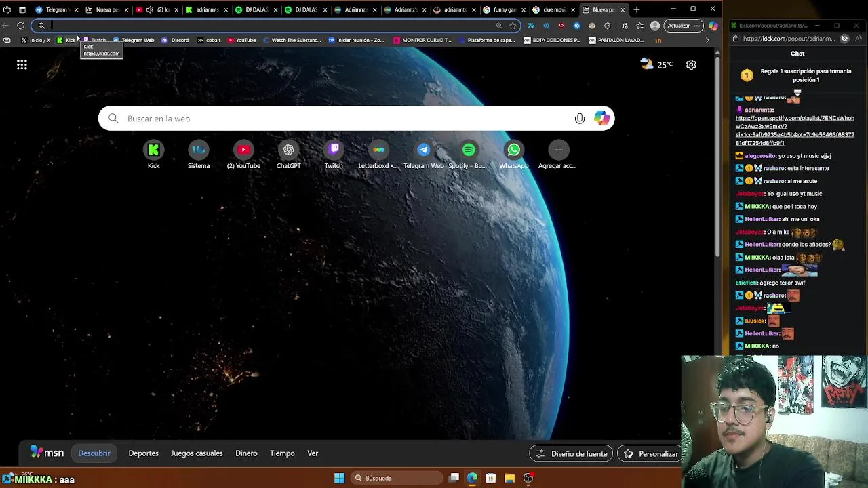Open the page settings gear icon
The width and height of the screenshot is (868, 488).
pyautogui.click(x=691, y=65)
